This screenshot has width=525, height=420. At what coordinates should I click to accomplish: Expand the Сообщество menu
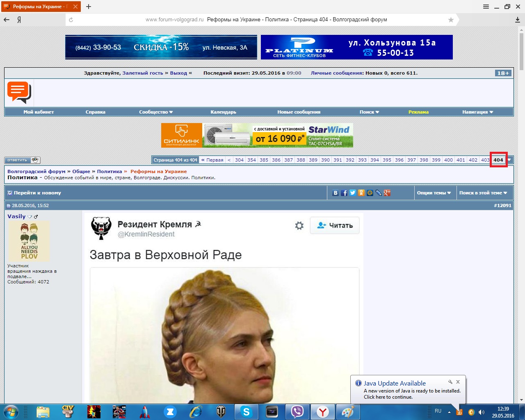[156, 112]
